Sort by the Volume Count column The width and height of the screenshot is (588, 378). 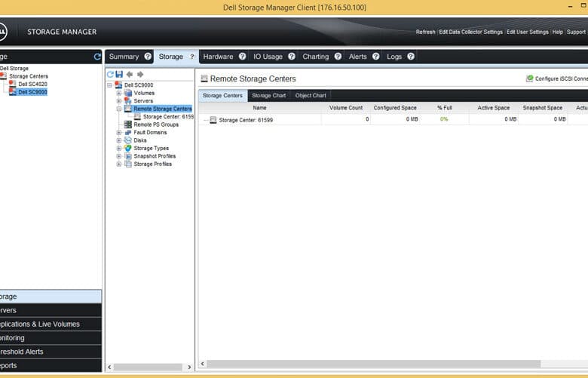tap(346, 108)
